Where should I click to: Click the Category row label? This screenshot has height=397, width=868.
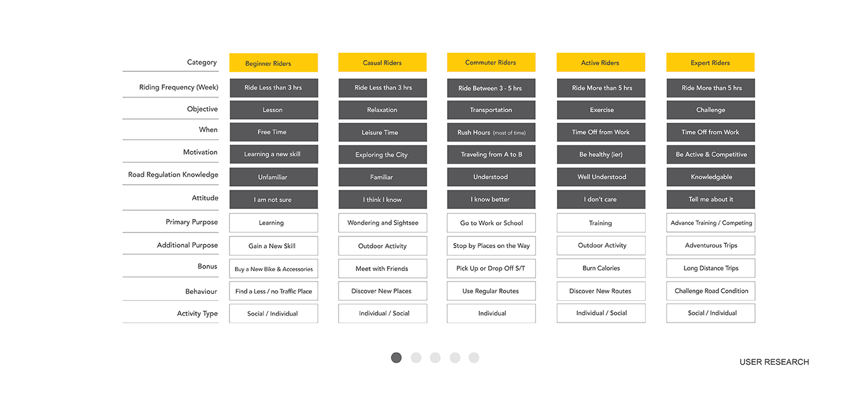(x=202, y=63)
